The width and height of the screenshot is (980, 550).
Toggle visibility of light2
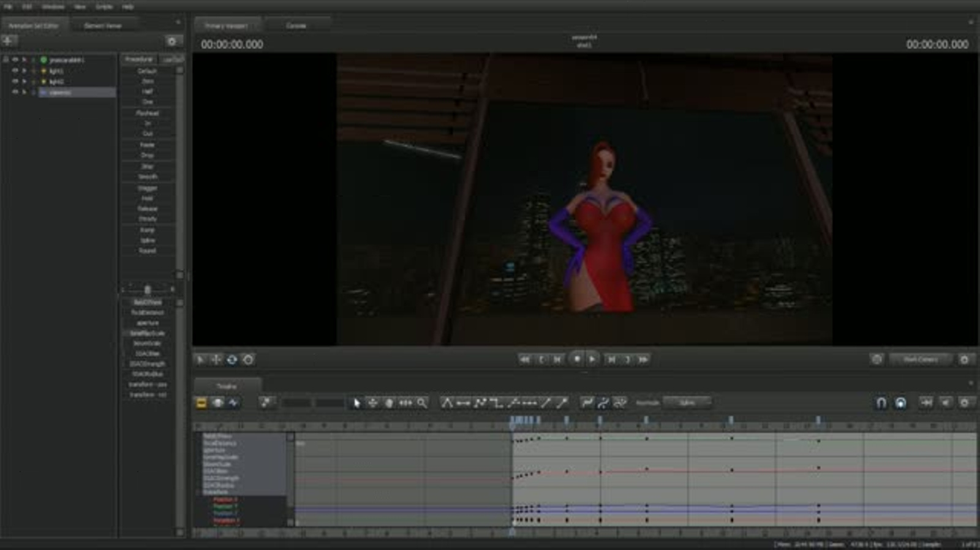pos(15,81)
